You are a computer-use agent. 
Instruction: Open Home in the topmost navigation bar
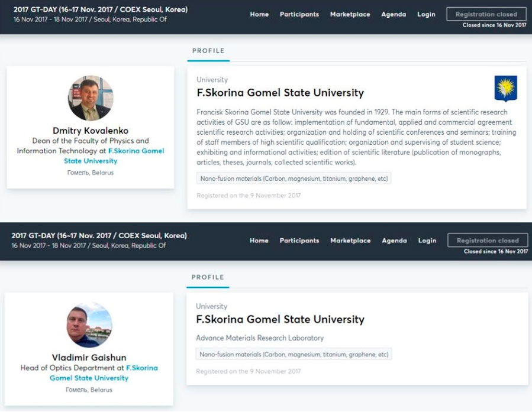click(259, 14)
